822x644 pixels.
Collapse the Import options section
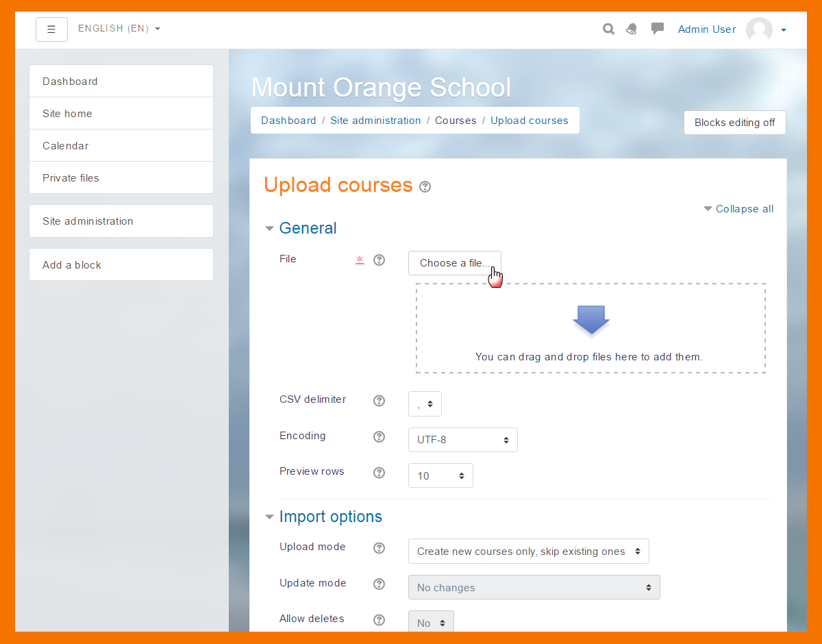click(x=330, y=517)
